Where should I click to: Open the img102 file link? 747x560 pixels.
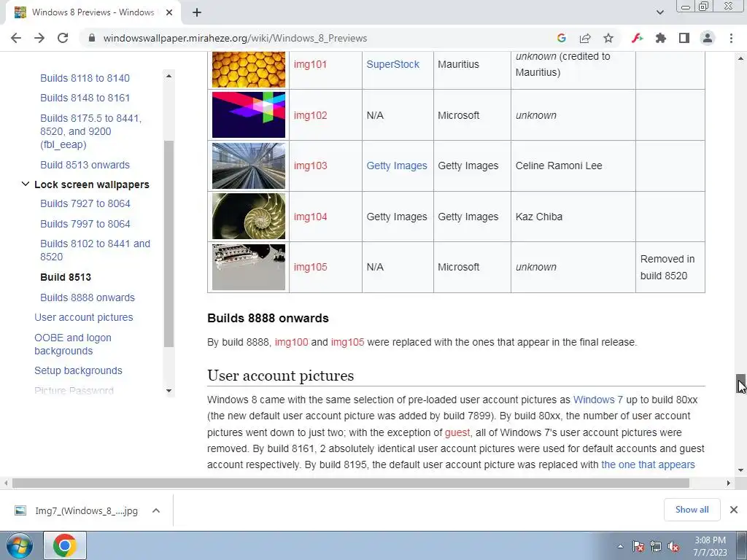(310, 115)
